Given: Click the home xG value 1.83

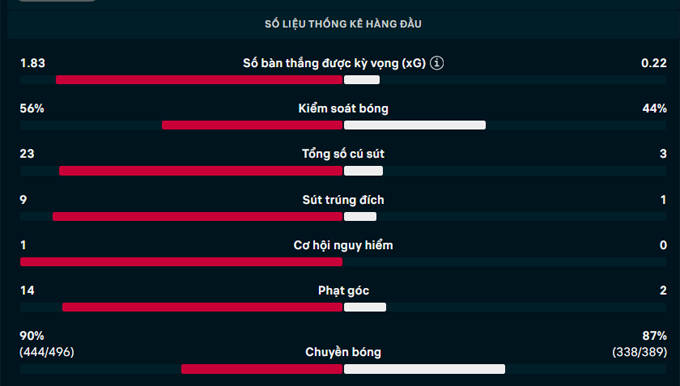Looking at the screenshot, I should pos(33,63).
